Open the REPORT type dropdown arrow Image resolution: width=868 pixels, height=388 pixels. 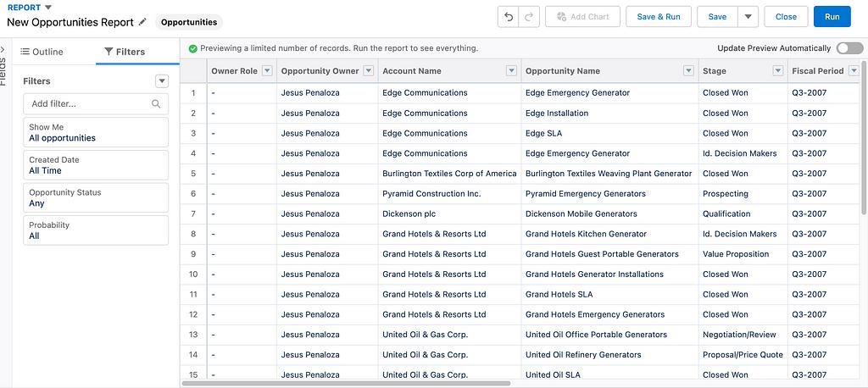[48, 7]
